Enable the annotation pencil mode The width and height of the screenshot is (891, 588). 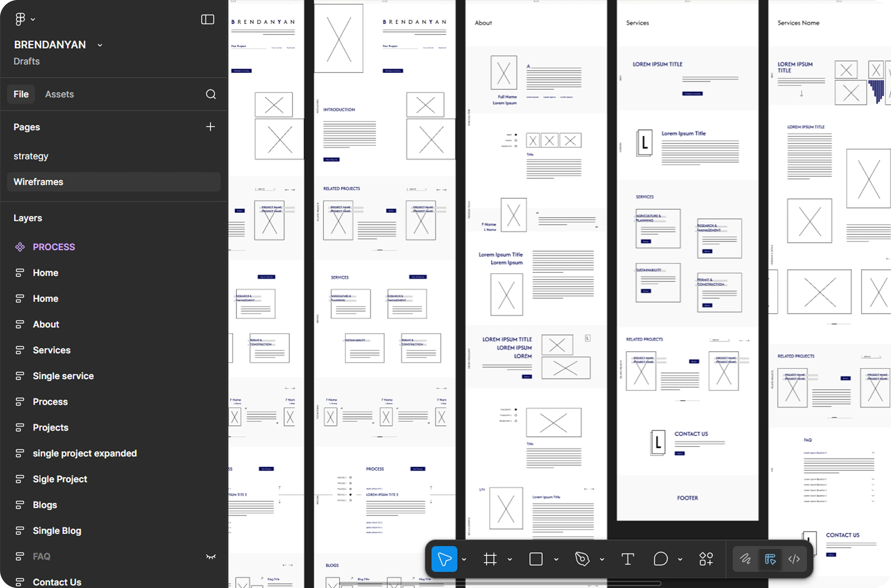point(745,559)
